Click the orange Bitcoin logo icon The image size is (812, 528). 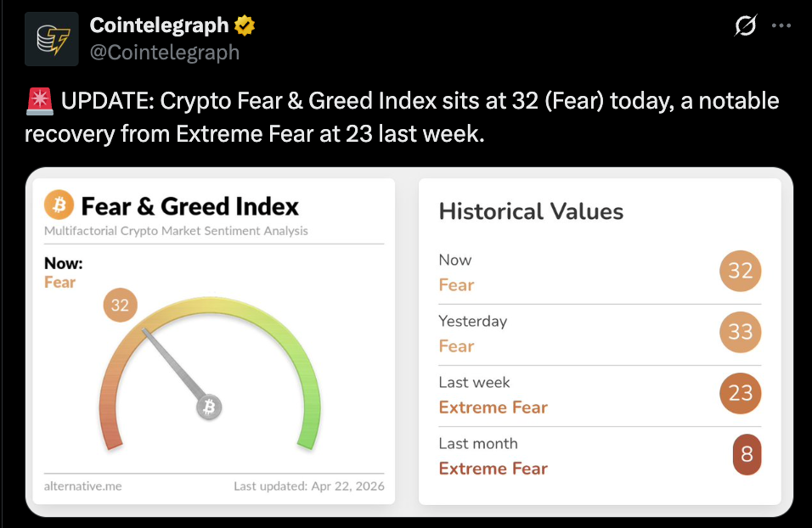click(x=59, y=205)
